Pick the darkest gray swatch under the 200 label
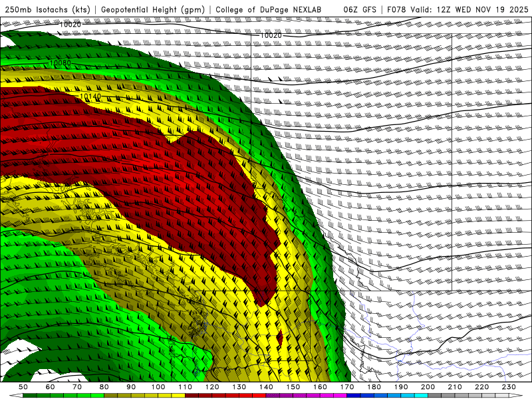 point(435,396)
